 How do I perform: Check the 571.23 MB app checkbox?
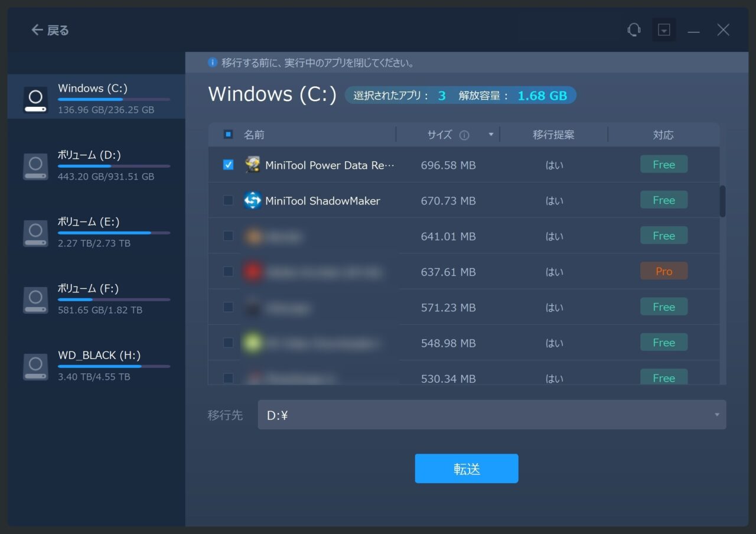(229, 307)
